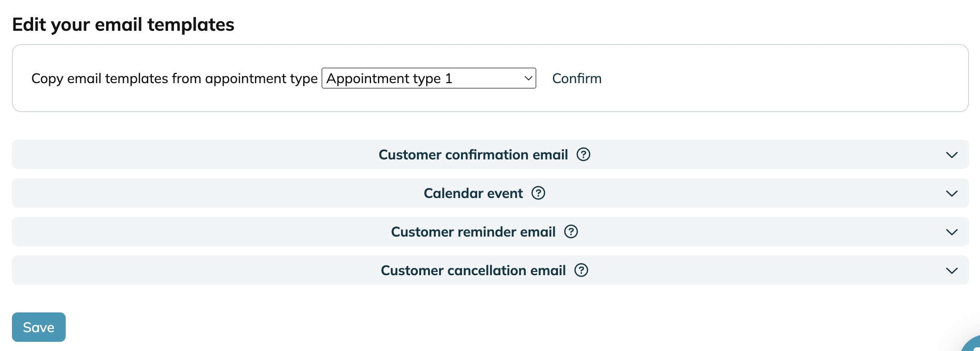
Task: Click chevron on Customer reminder email row
Action: click(952, 232)
